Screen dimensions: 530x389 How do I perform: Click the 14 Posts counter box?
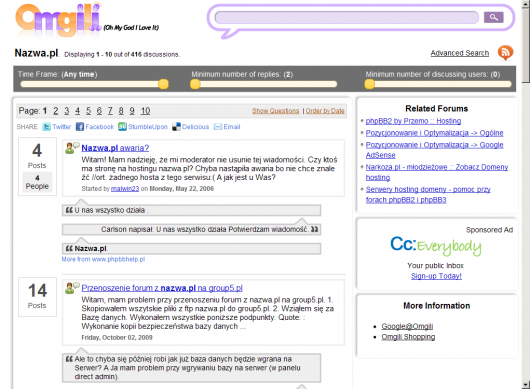coord(37,297)
